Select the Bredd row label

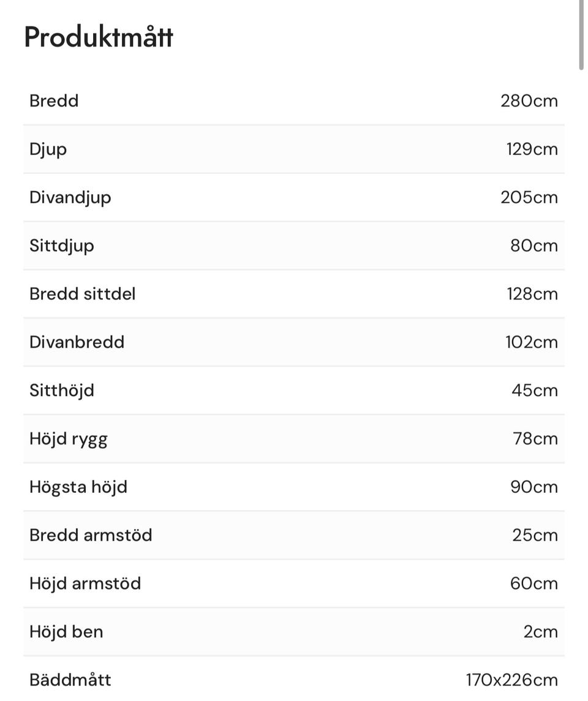tap(54, 100)
